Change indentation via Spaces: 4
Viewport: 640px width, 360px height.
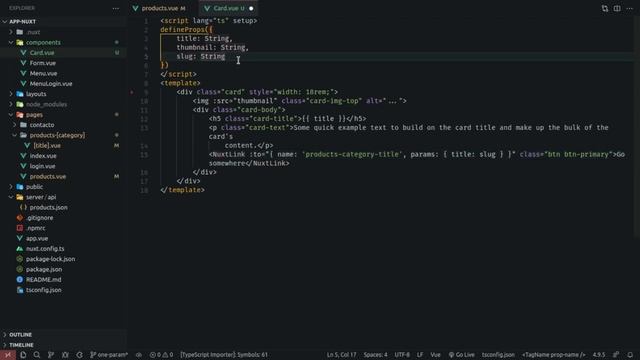[x=376, y=355]
